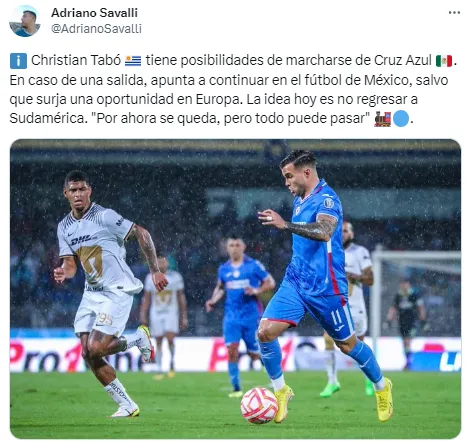Click the tweet text mentioning Christian Tabó
The height and width of the screenshot is (443, 469).
(x=233, y=89)
